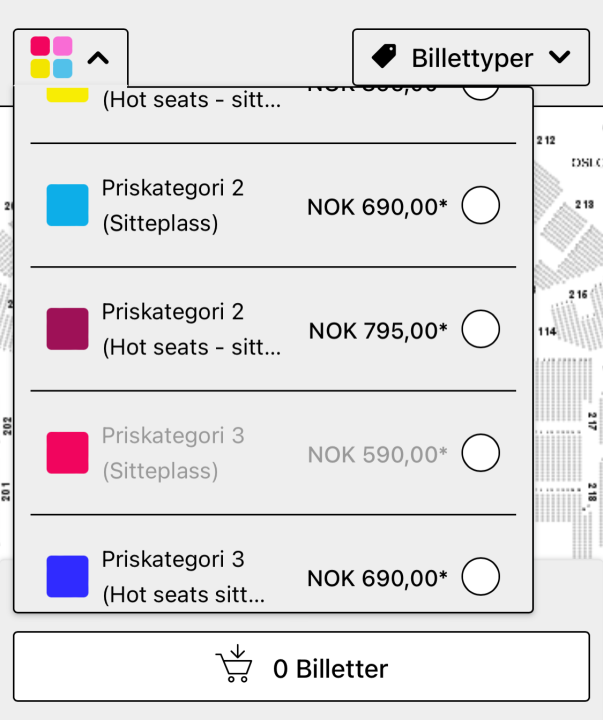Viewport: 603px width, 720px height.
Task: Collapse the price category list chevron
Action: (x=98, y=58)
